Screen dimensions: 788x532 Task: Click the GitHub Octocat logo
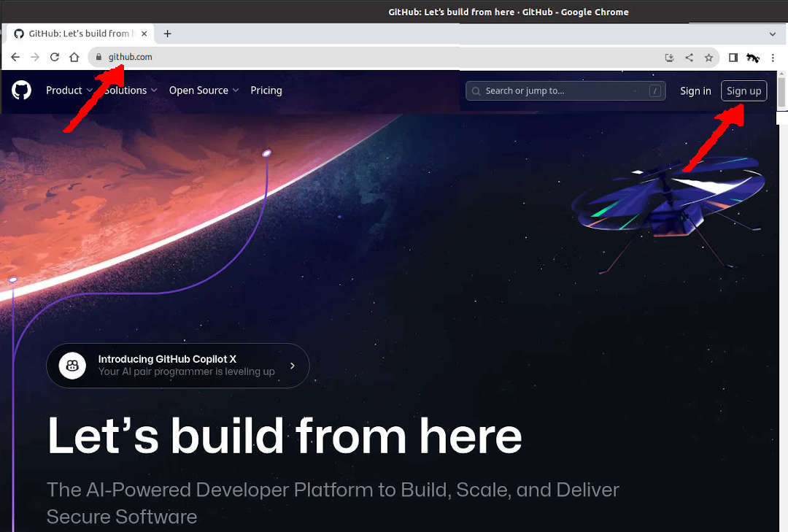tap(22, 90)
